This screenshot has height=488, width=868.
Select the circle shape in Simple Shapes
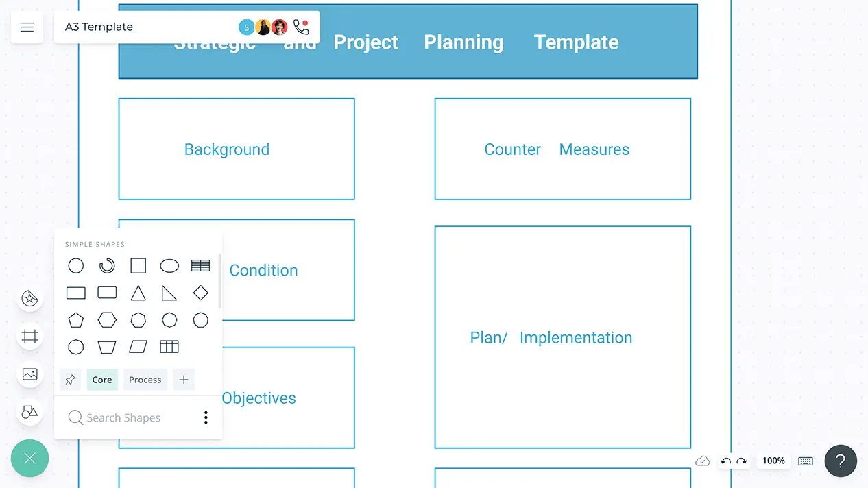click(x=76, y=266)
